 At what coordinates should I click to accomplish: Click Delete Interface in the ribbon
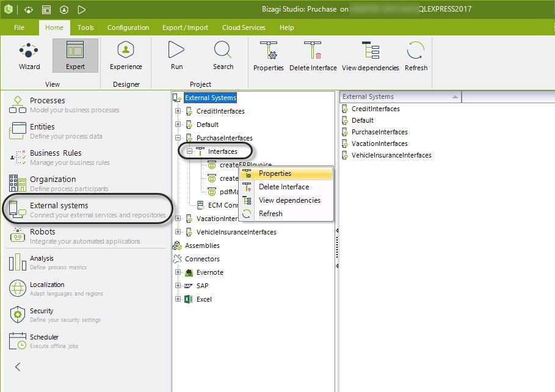click(313, 57)
